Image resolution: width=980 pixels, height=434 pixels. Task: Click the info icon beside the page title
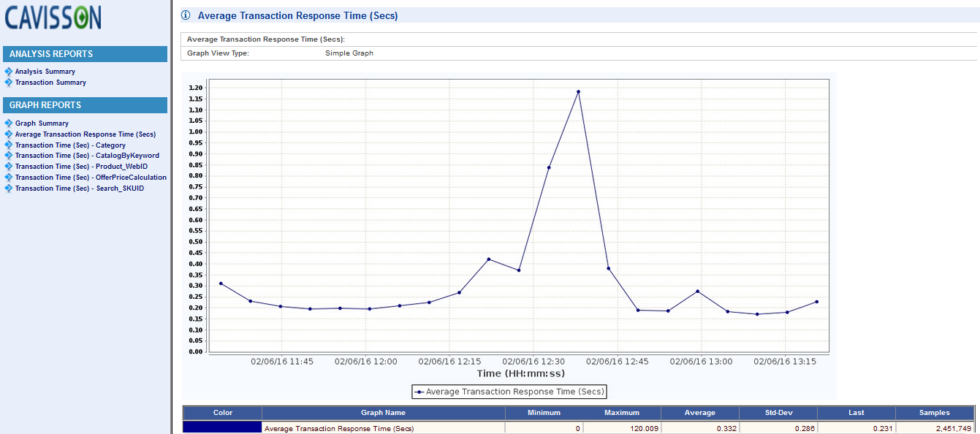(186, 15)
